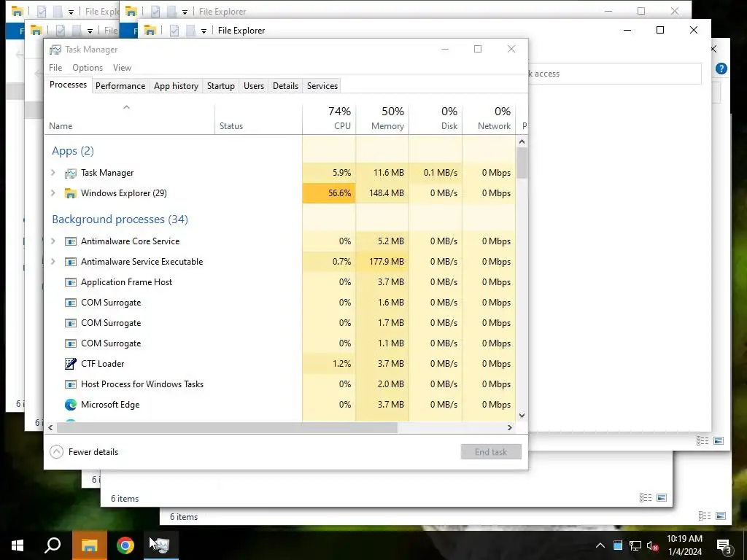This screenshot has height=560, width=747.
Task: Click the File Explorer help question icon
Action: (721, 69)
